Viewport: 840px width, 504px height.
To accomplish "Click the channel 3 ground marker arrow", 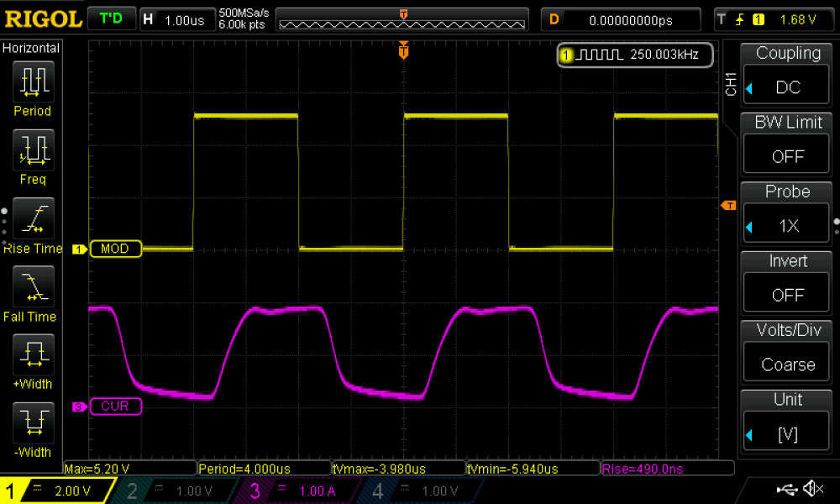I will tap(80, 407).
